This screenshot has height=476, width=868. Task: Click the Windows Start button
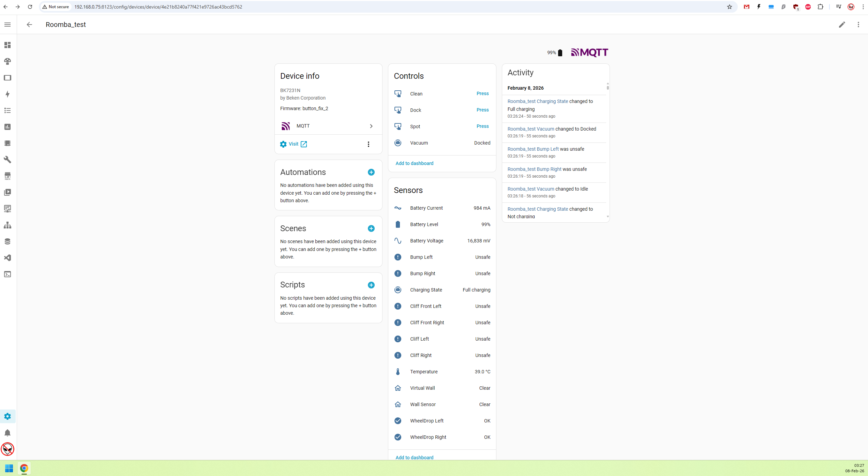pos(9,468)
